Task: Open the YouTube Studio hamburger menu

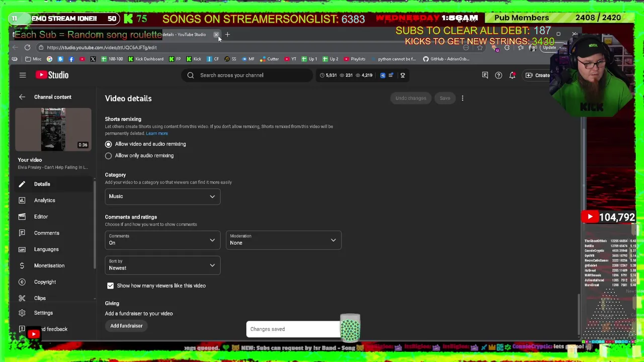Action: click(x=22, y=75)
